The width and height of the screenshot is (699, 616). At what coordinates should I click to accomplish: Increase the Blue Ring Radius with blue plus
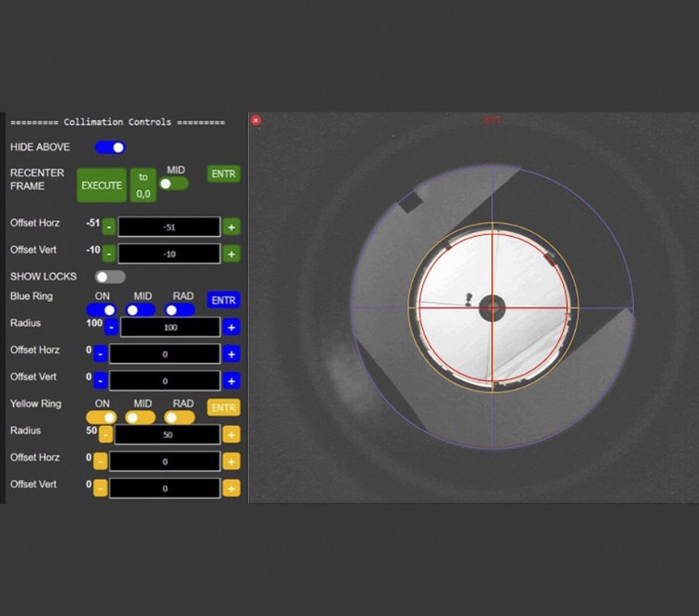coord(231,327)
